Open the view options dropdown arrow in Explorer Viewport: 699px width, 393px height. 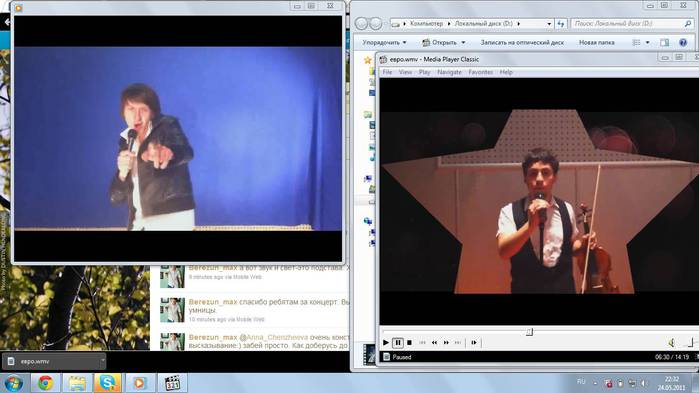point(647,42)
